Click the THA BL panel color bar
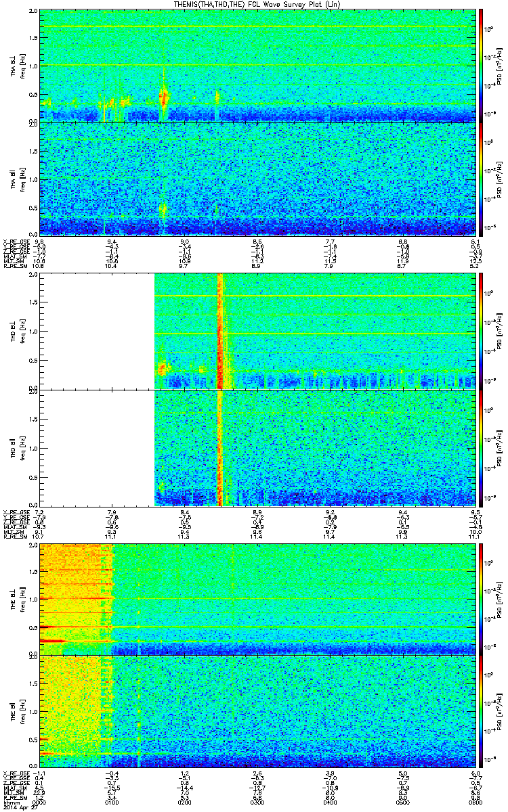This screenshot has height=812, width=508. pyautogui.click(x=482, y=66)
